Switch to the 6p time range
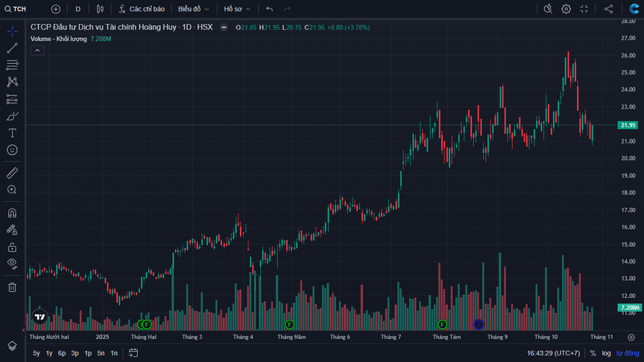This screenshot has width=644, height=362. point(62,353)
